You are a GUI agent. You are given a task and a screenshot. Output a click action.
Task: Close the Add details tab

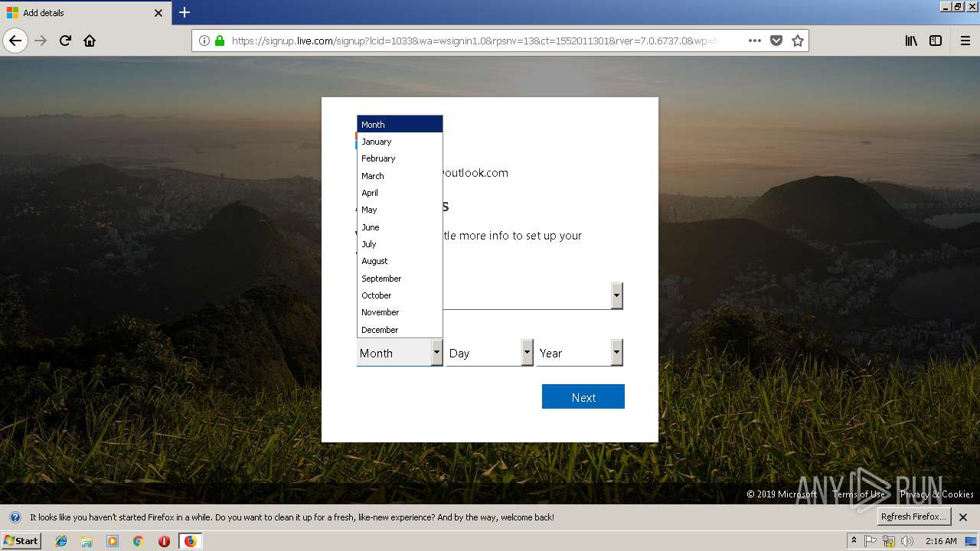click(158, 13)
